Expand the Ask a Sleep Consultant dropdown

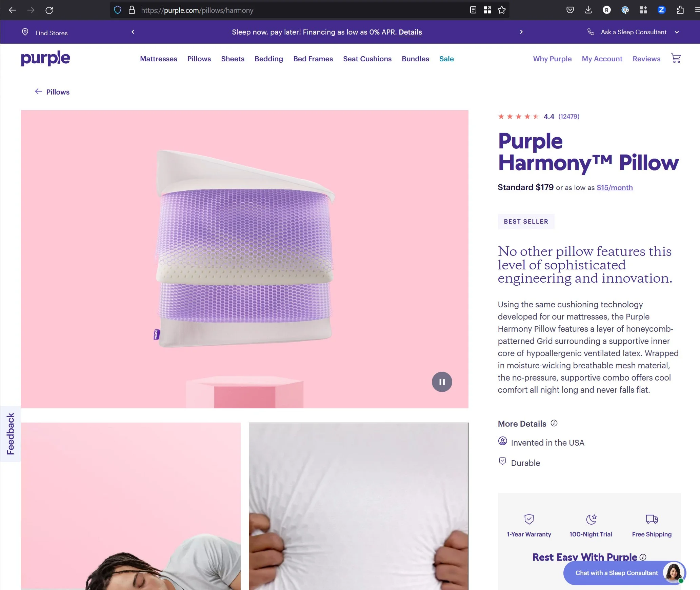click(677, 32)
